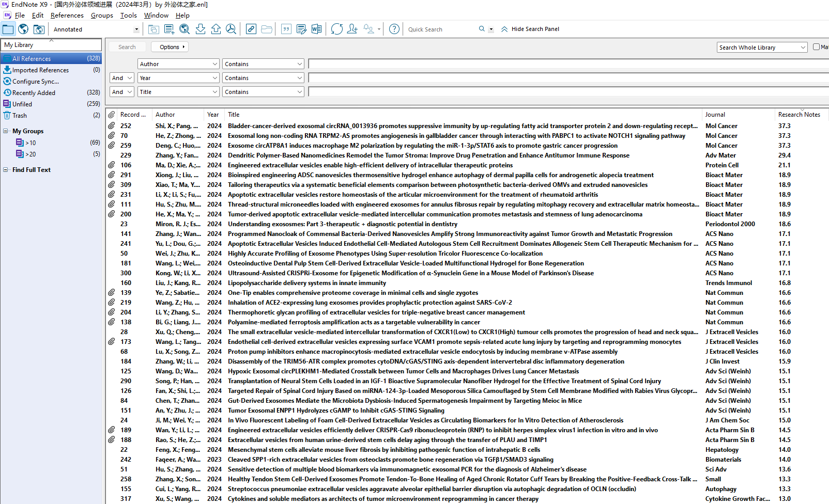Click the Options button
Viewport: 829px width, 504px height.
[x=170, y=47]
